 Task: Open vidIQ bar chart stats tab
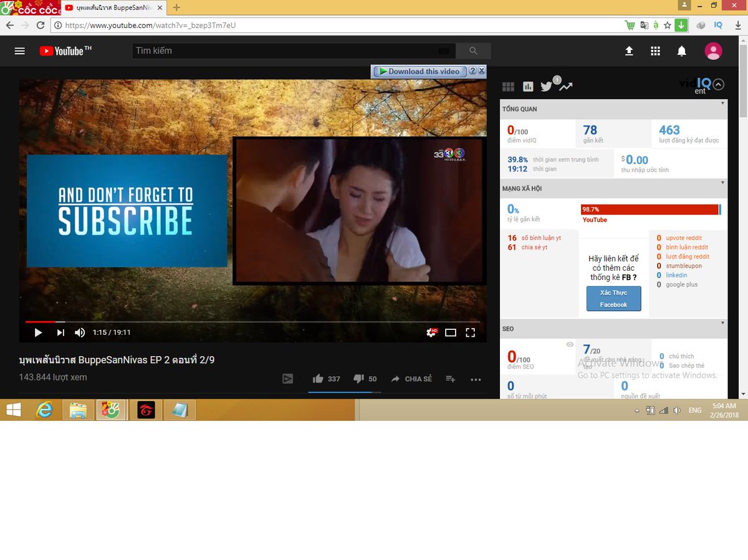pos(528,87)
